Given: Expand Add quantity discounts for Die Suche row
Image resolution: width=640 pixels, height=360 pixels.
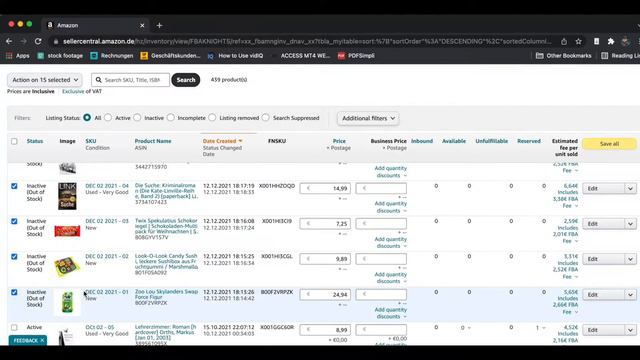Looking at the screenshot, I should click(391, 207).
